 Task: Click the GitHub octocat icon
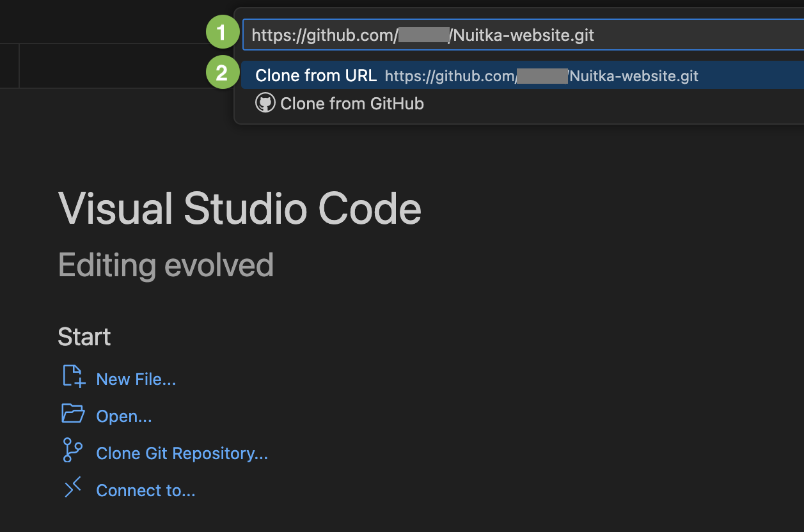click(265, 103)
